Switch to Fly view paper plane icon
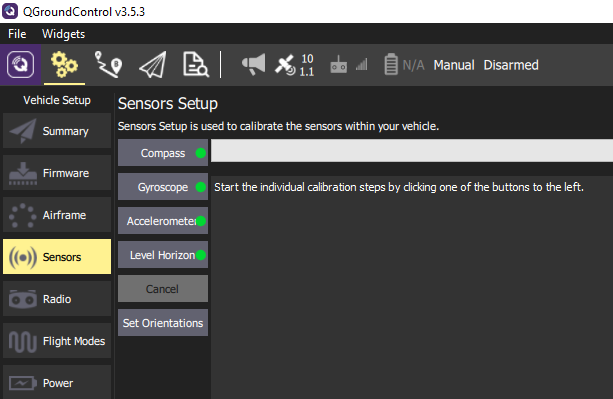The height and width of the screenshot is (399, 613). pos(153,64)
